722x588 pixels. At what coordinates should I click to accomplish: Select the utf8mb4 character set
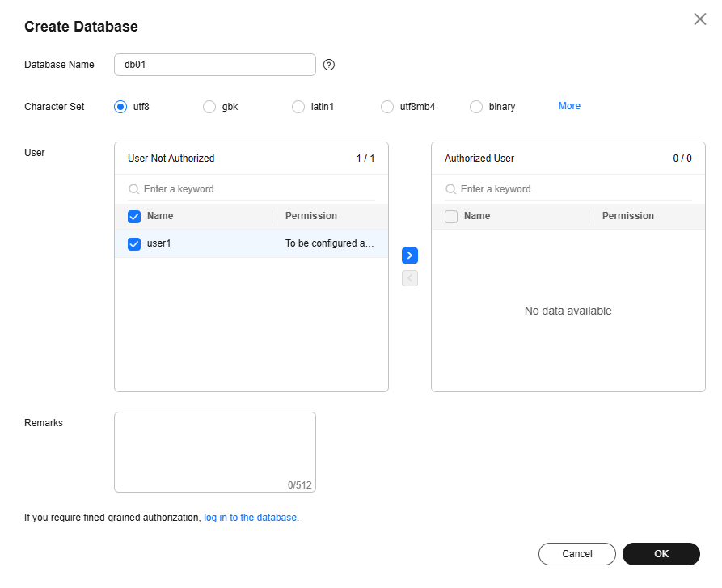[x=387, y=107]
